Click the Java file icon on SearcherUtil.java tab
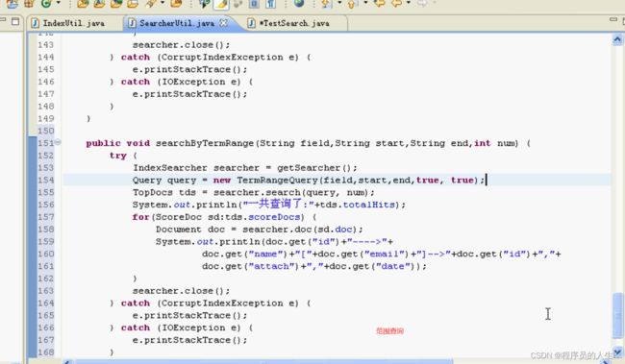 tap(132, 23)
